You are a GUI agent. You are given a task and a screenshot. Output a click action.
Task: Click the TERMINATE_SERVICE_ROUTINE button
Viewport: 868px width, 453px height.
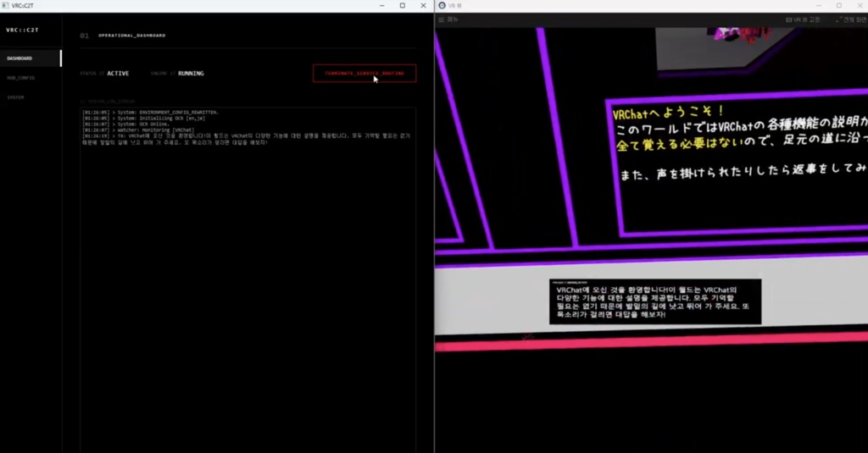[x=364, y=73]
